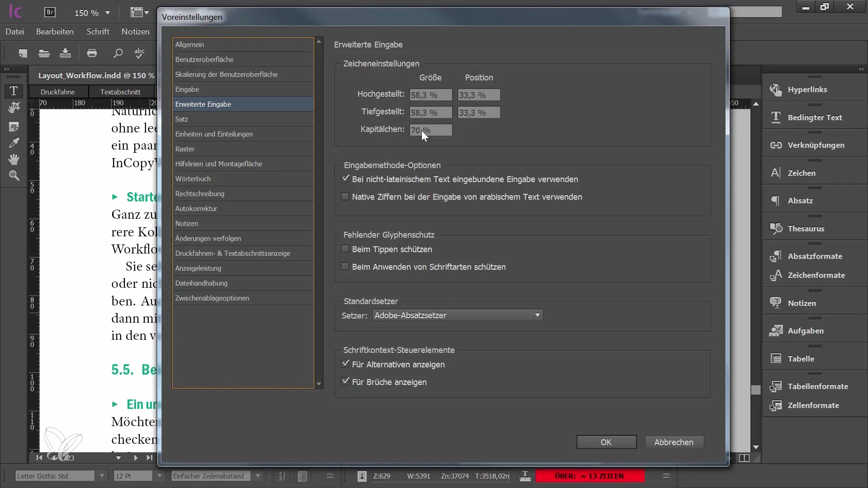The height and width of the screenshot is (488, 868).
Task: Select Allgemein preferences menu item
Action: click(189, 44)
